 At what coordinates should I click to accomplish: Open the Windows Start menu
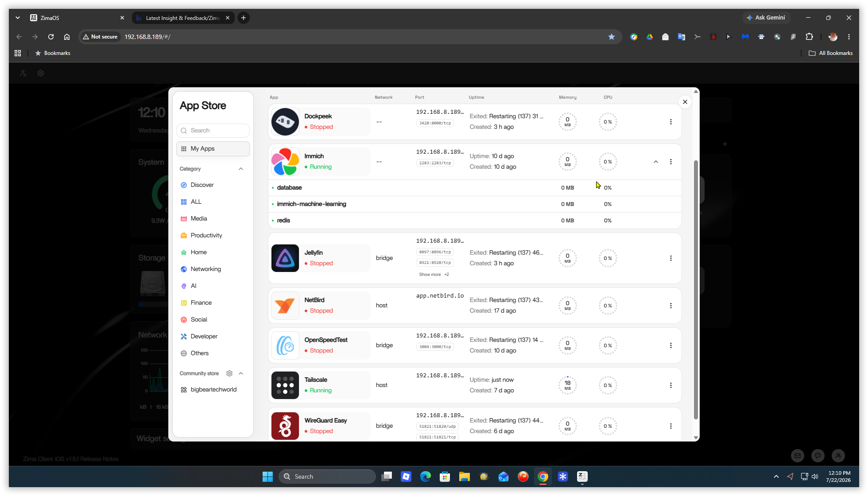click(267, 477)
